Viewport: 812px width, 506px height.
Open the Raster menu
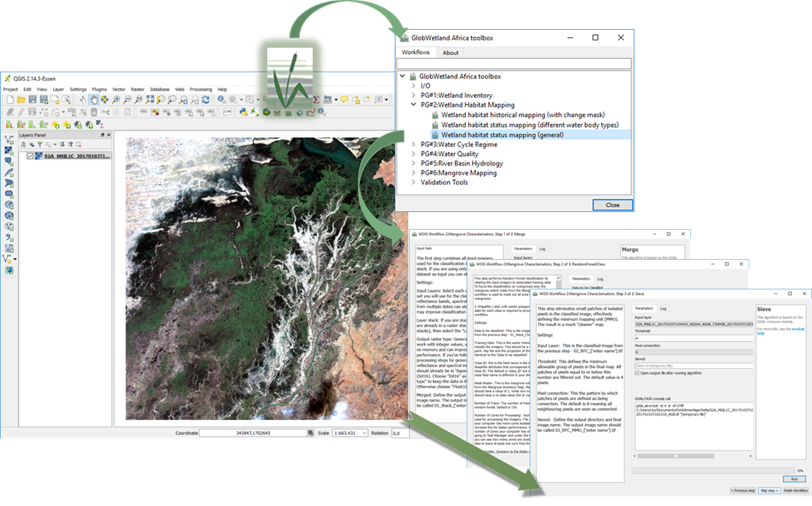(x=137, y=89)
